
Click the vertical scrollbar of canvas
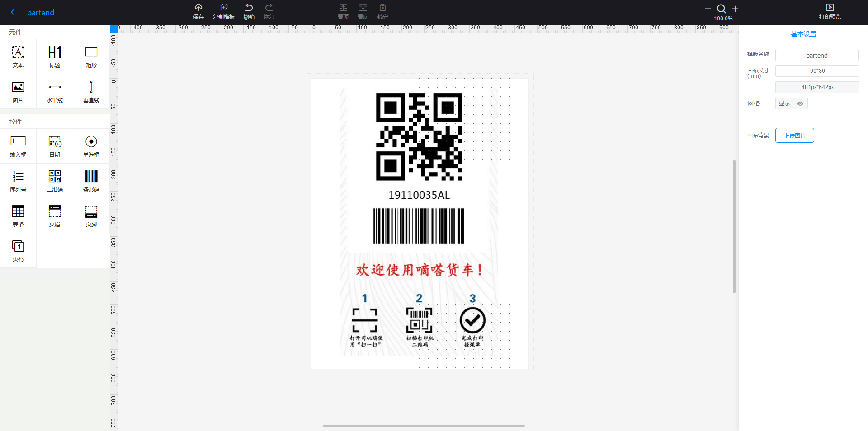(x=734, y=226)
